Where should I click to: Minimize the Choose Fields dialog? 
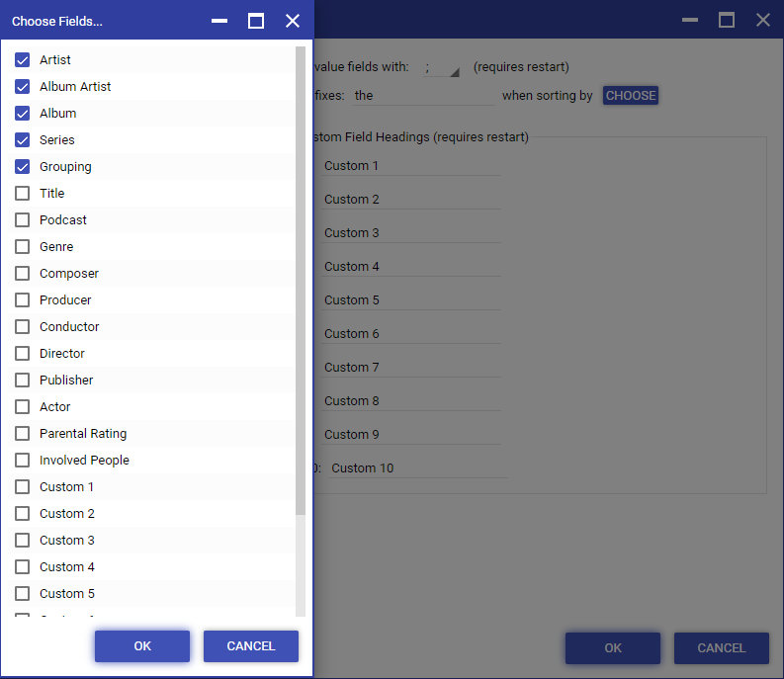(219, 21)
